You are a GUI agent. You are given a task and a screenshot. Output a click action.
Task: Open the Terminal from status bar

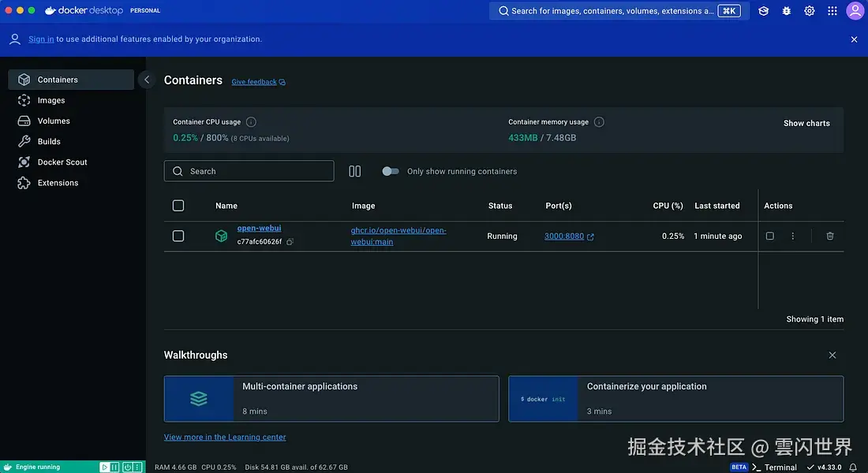click(x=774, y=467)
